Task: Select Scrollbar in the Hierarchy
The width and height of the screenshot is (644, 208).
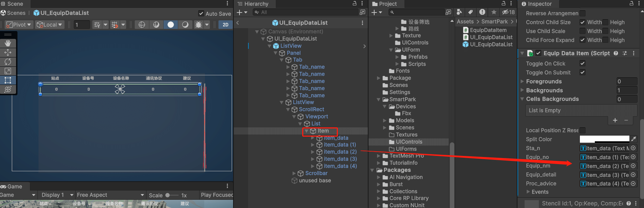Action: coord(316,173)
